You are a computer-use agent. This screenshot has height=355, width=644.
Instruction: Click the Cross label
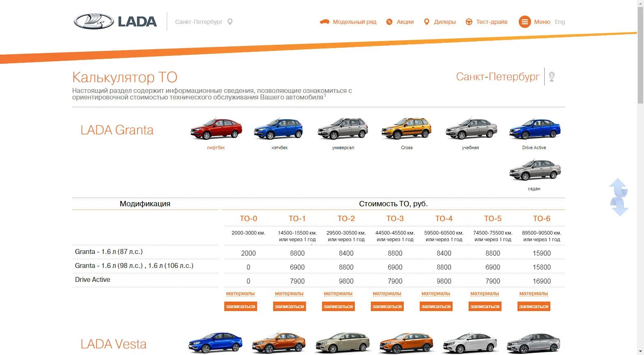[407, 148]
